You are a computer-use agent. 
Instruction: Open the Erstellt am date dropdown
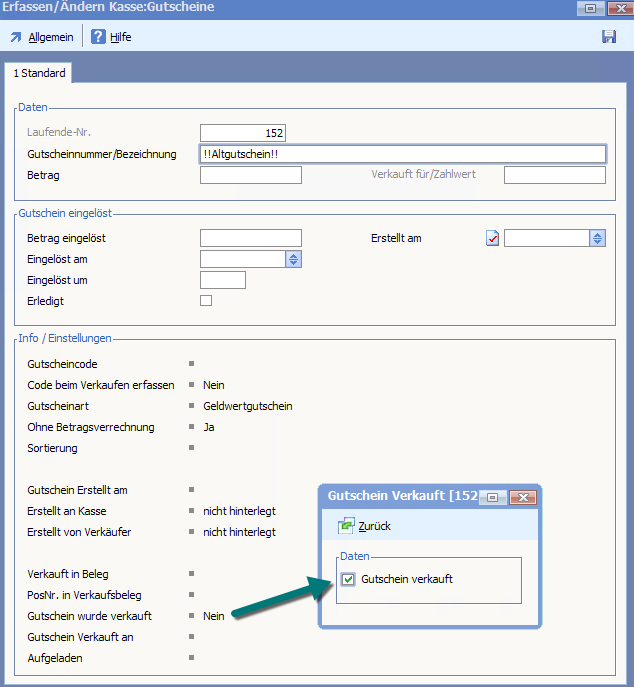597,238
